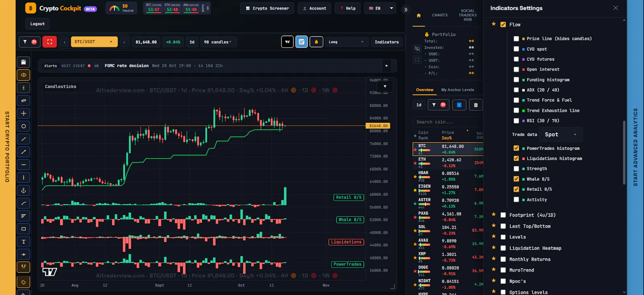Expand the Leeg dropdown
Image resolution: width=644 pixels, height=295 pixels.
(347, 42)
